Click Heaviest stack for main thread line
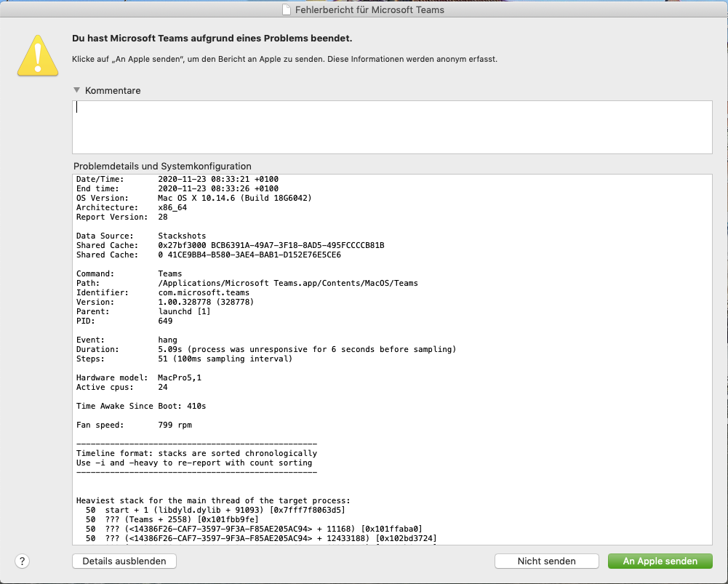Screen dimensions: 728x584 214,500
